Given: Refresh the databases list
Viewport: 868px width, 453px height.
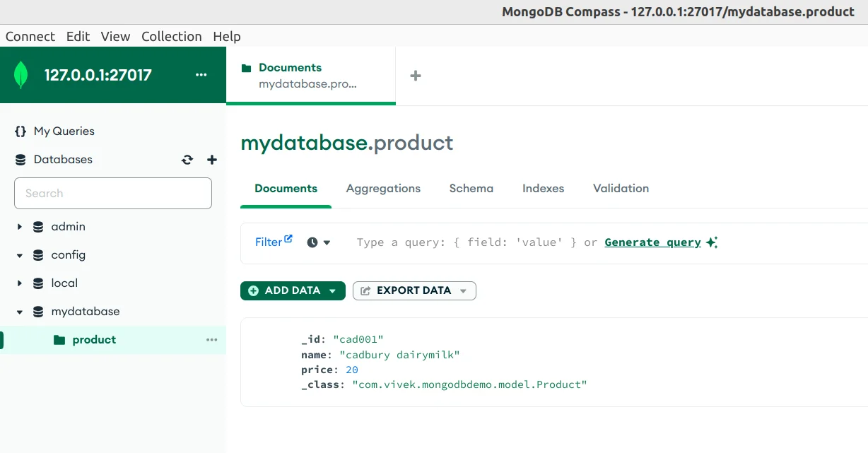Looking at the screenshot, I should (x=187, y=160).
